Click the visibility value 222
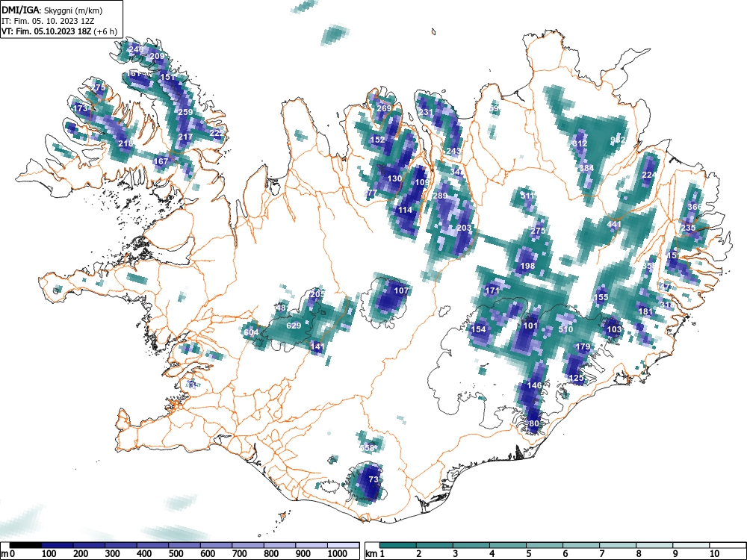The width and height of the screenshot is (747, 560). (217, 134)
